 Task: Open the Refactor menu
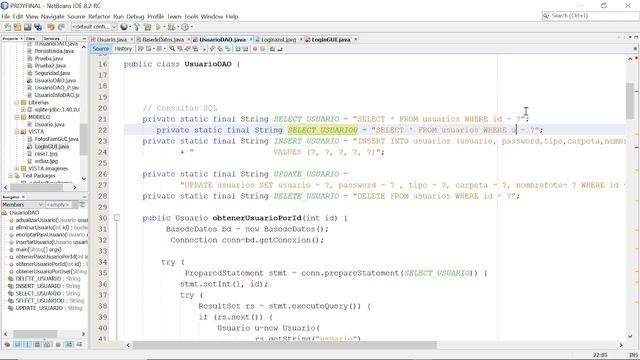click(99, 16)
